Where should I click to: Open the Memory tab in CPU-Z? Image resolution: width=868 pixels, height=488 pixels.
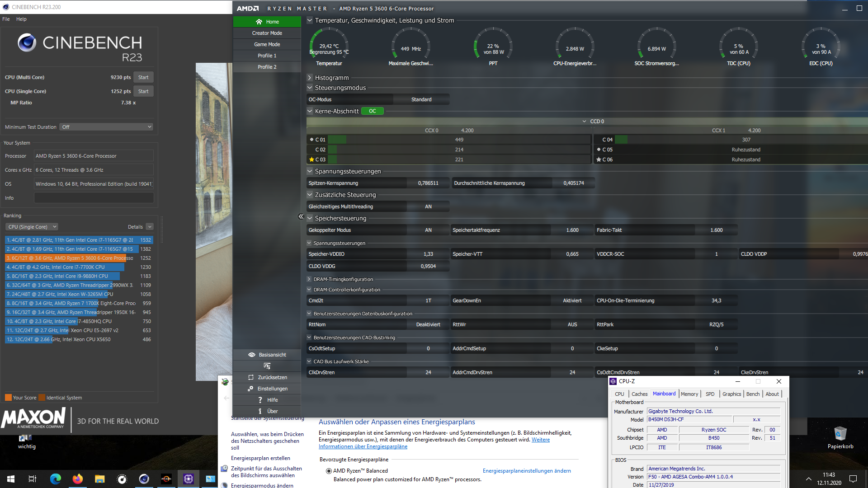689,394
